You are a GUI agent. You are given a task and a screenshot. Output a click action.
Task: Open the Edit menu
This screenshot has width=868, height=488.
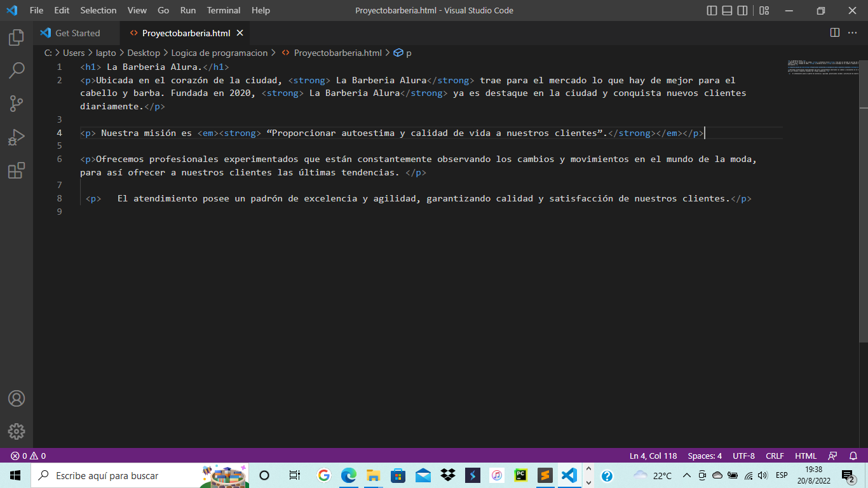point(62,10)
